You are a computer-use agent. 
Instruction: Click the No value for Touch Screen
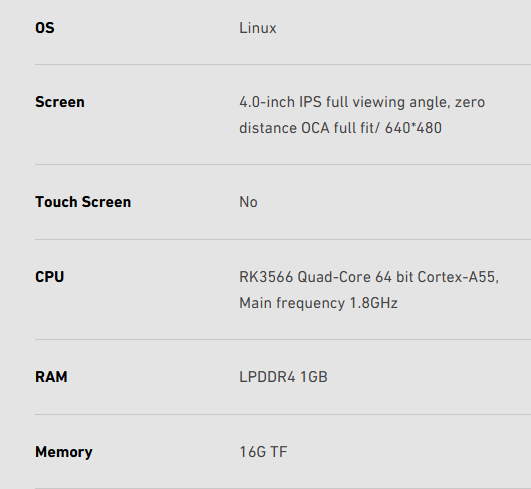pos(248,202)
